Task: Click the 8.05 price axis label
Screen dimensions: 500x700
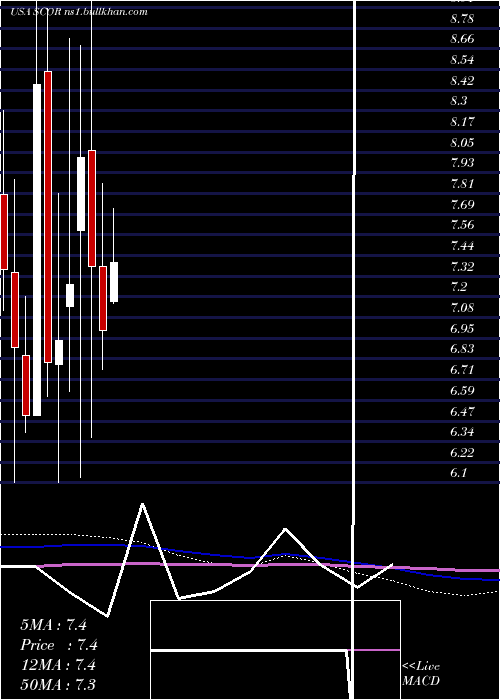Action: (x=462, y=142)
